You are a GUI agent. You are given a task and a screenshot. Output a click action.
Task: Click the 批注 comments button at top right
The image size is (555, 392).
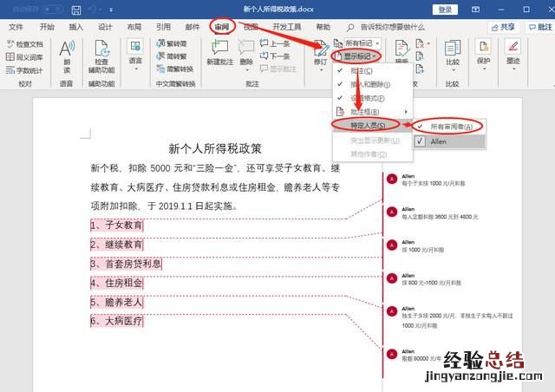coord(540,27)
